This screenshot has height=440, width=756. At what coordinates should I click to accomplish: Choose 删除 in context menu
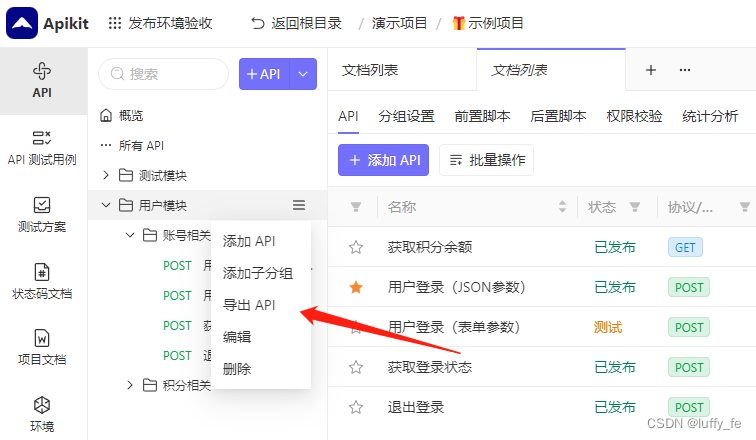(261, 369)
